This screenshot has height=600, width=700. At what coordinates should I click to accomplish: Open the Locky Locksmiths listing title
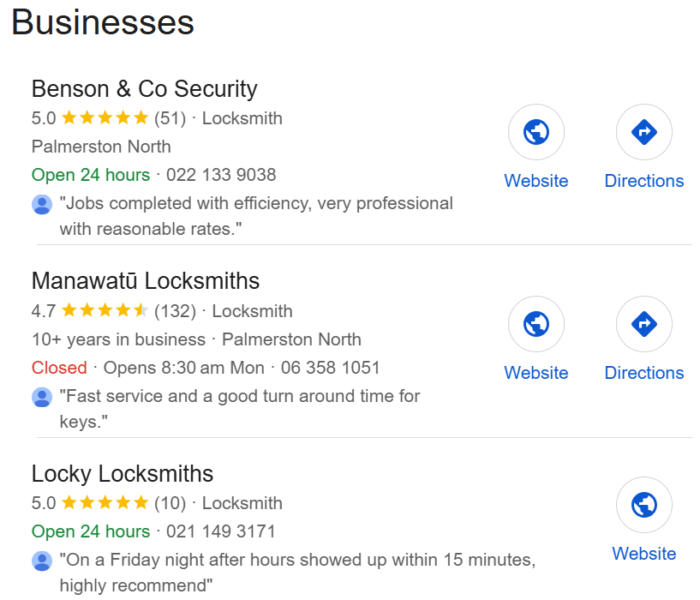point(122,473)
